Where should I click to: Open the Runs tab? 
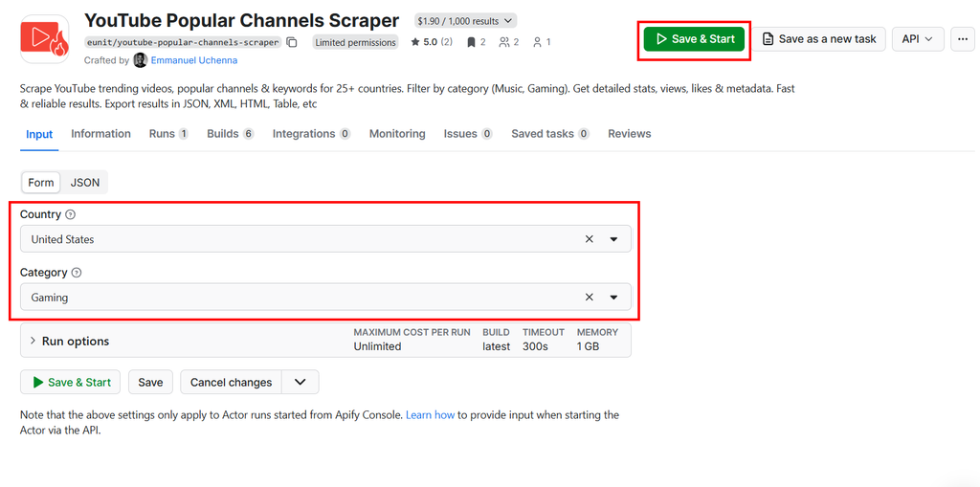click(x=168, y=134)
